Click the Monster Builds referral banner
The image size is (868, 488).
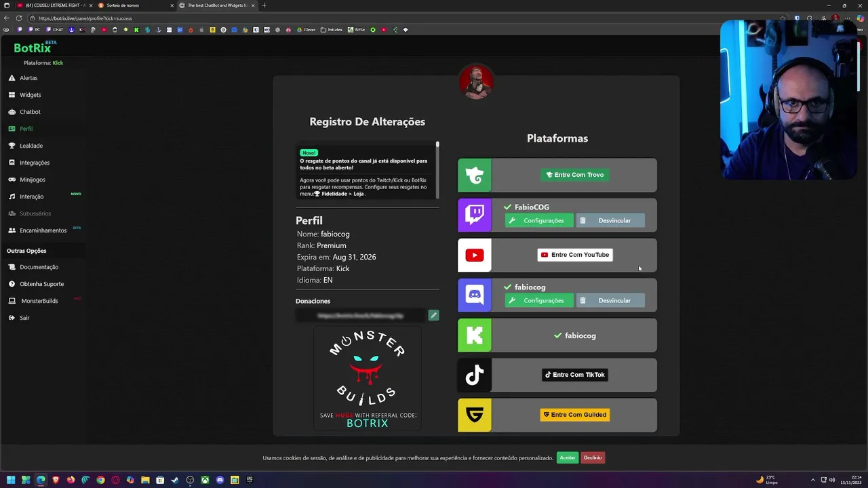click(368, 378)
